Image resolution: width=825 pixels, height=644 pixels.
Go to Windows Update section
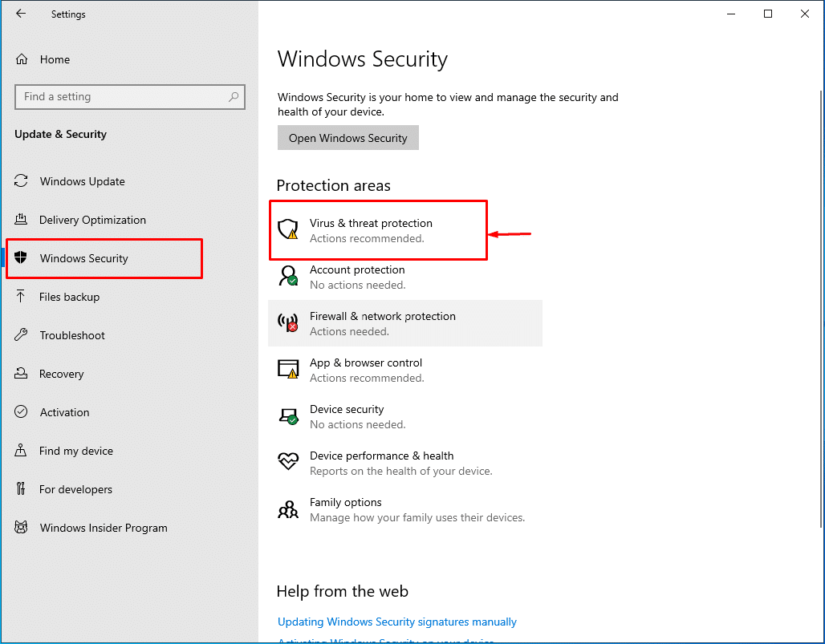coord(83,181)
